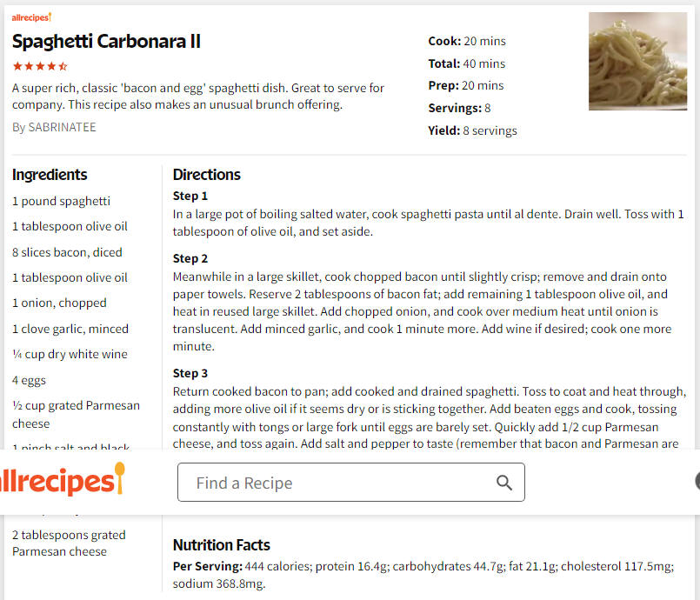Click the small allrecipes logo at top
This screenshot has width=700, height=600.
tap(31, 17)
